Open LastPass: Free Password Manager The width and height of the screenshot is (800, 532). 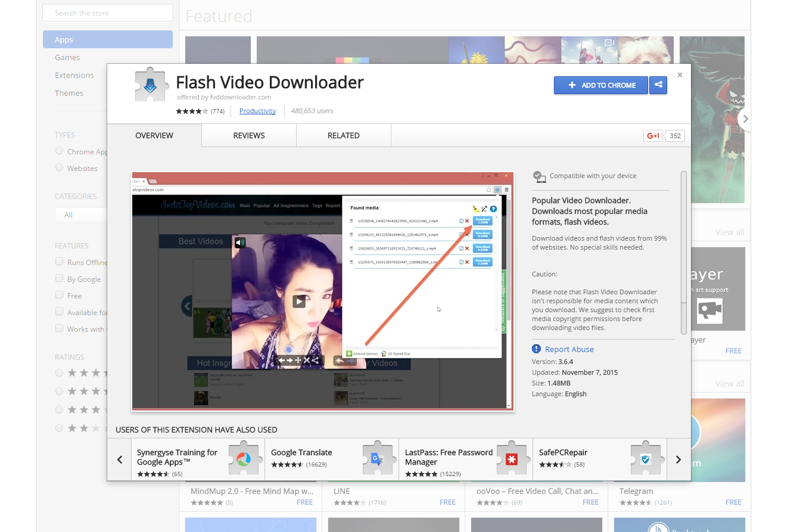(x=466, y=459)
